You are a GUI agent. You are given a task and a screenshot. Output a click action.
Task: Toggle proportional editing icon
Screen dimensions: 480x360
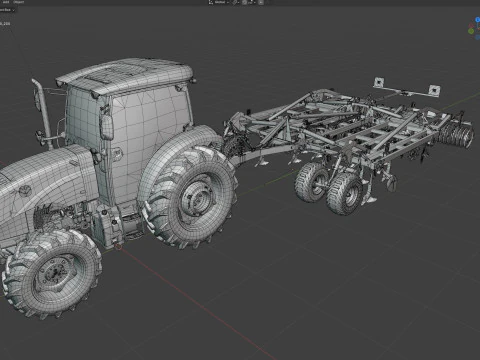click(x=261, y=2)
